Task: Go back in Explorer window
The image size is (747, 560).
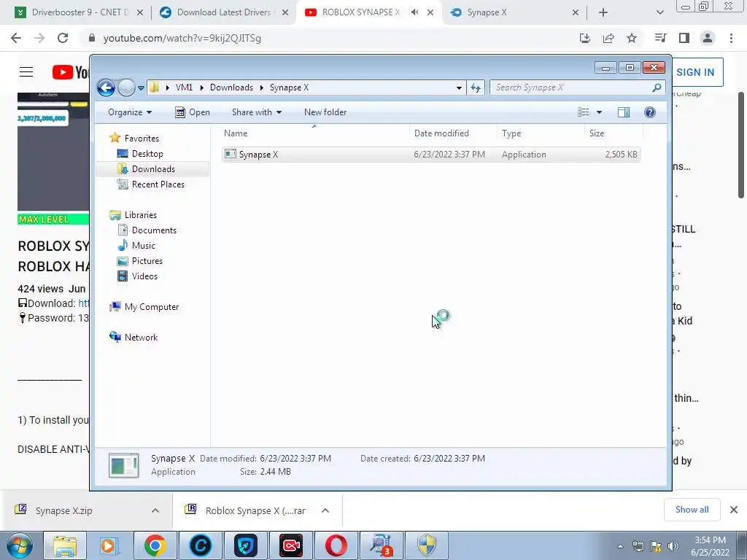Action: 106,87
